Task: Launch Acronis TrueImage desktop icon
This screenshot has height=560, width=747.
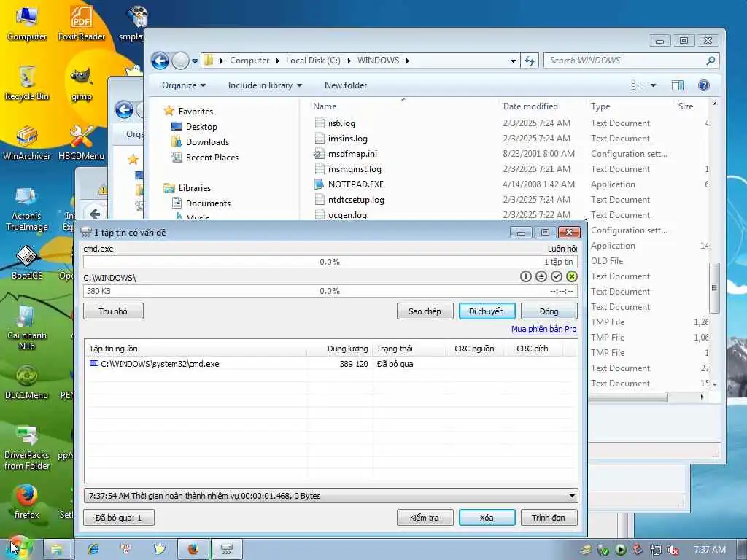Action: point(27,209)
